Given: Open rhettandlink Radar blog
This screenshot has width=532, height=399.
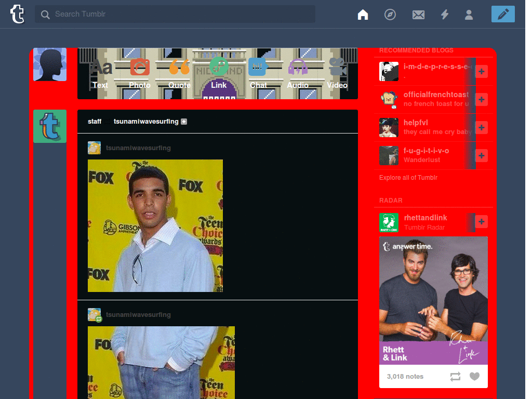Looking at the screenshot, I should point(425,218).
